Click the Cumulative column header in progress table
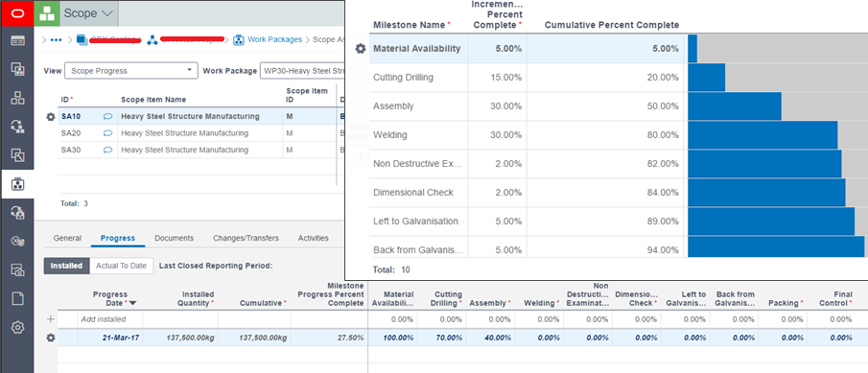Image resolution: width=868 pixels, height=373 pixels. (262, 303)
